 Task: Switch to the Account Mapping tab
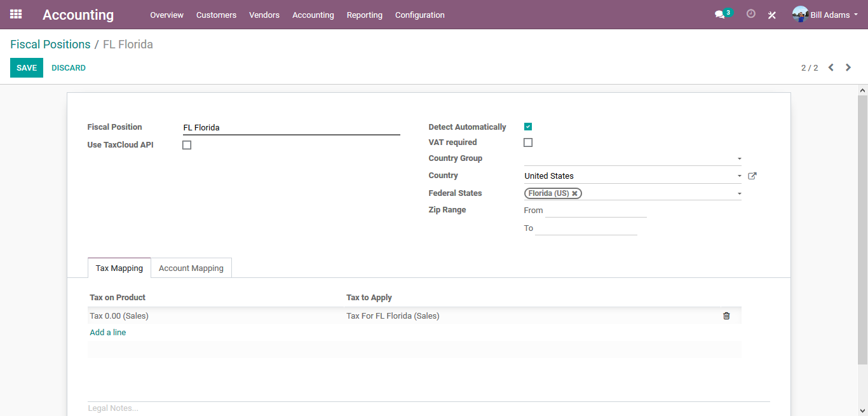[191, 268]
